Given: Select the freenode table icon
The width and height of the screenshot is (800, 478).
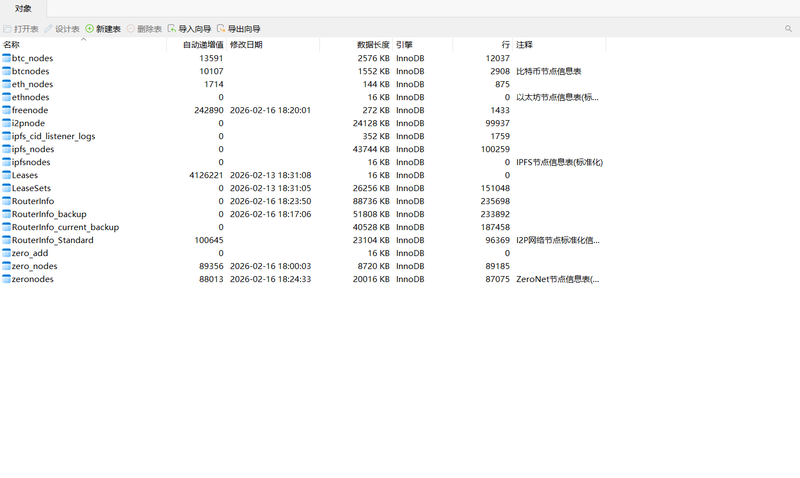Looking at the screenshot, I should pyautogui.click(x=6, y=110).
